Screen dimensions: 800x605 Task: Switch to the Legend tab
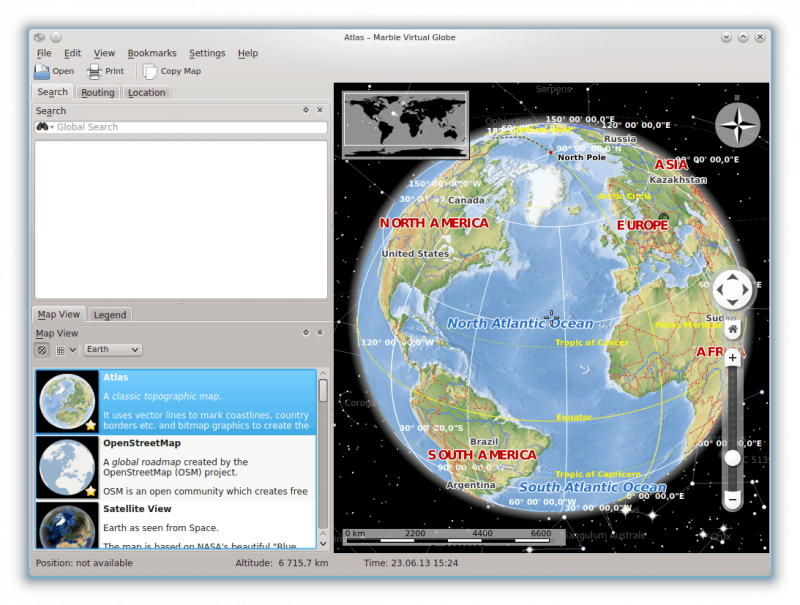(110, 315)
